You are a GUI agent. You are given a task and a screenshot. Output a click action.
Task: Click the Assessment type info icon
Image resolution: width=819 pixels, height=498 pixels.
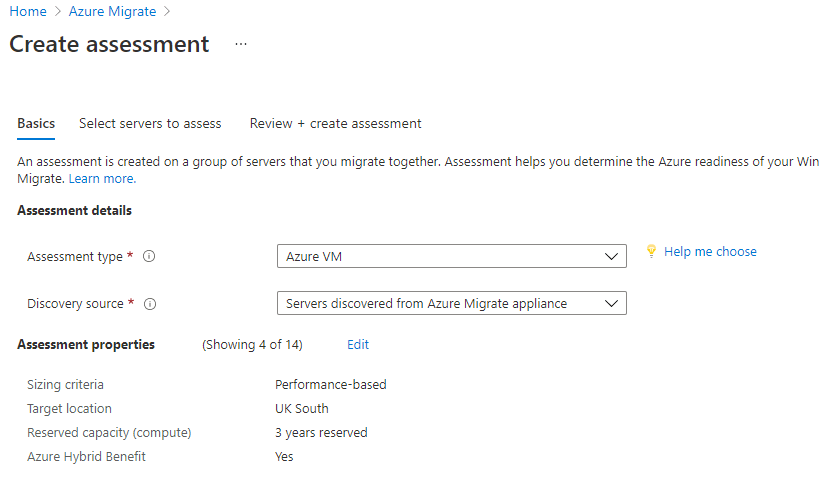coord(149,256)
